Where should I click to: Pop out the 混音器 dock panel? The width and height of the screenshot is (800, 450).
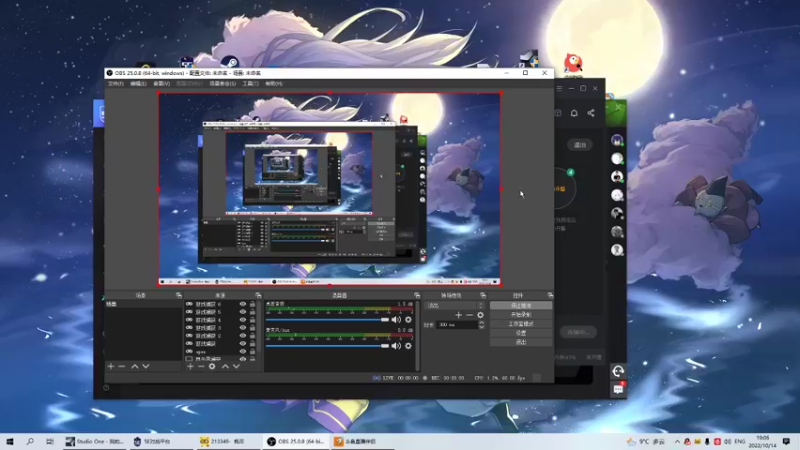click(417, 295)
